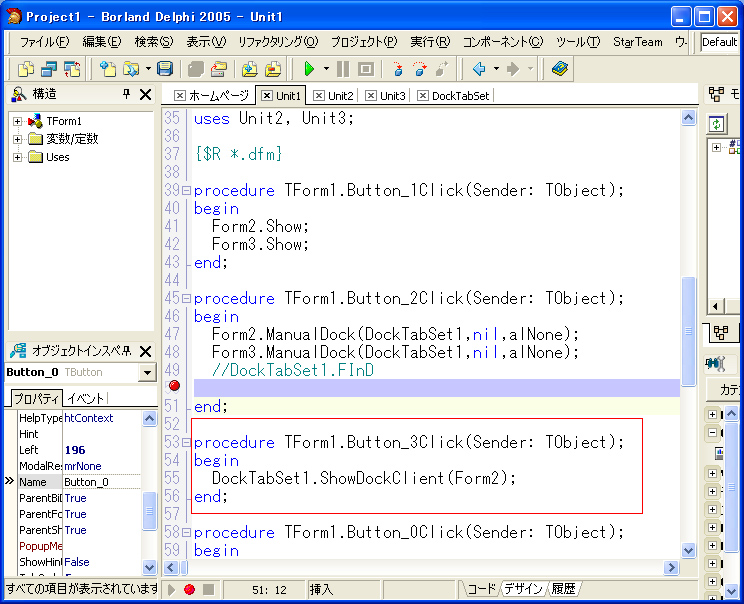Click the macro play icon in status bar
Viewport: 744px width, 604px height.
coord(171,590)
